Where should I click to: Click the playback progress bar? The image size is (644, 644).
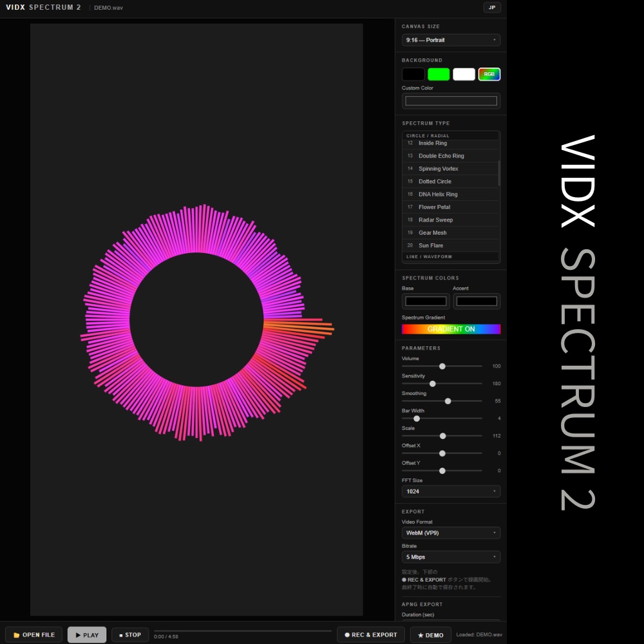[243, 631]
